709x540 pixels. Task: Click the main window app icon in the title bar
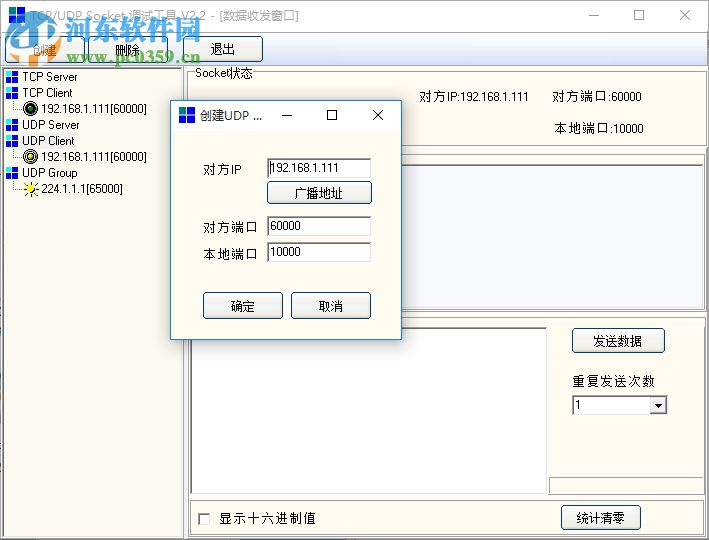pyautogui.click(x=17, y=15)
